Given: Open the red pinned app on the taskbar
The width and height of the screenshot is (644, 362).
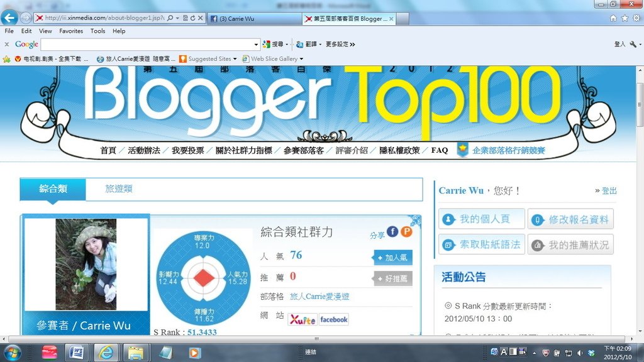Looking at the screenshot, I should 49,353.
